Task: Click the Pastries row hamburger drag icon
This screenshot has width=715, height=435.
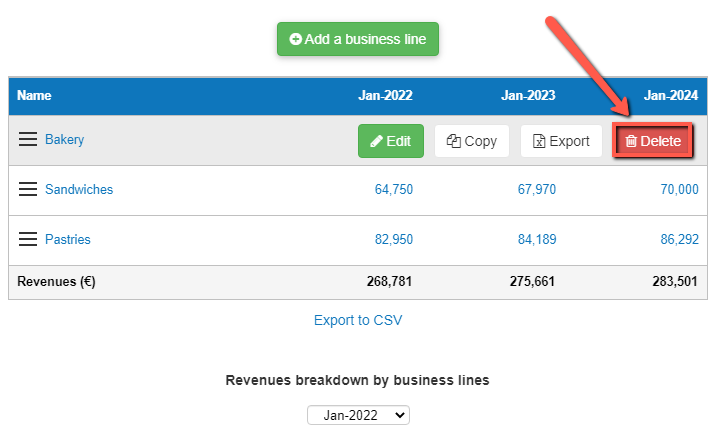Action: [x=28, y=240]
